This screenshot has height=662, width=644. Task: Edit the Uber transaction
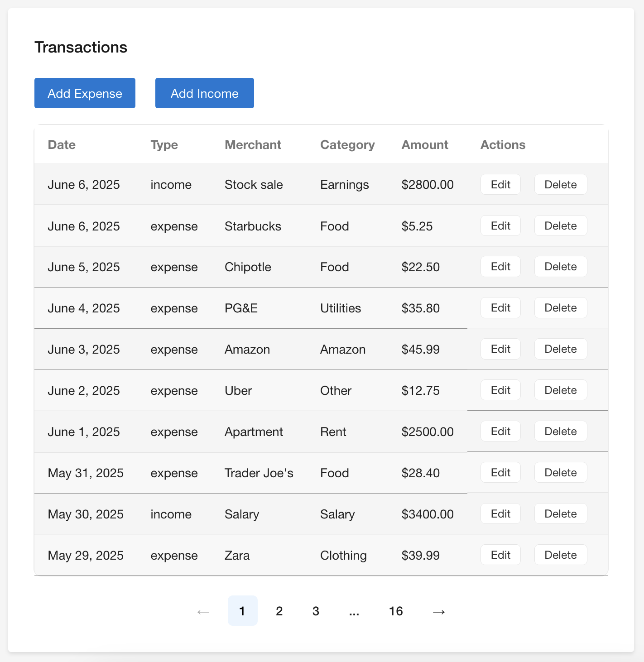tap(500, 390)
